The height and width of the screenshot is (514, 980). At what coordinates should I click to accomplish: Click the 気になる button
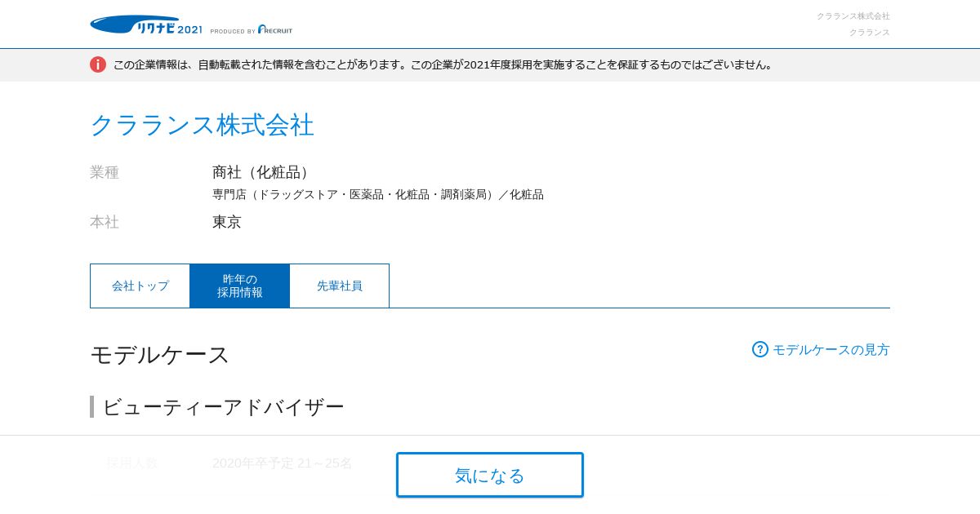pyautogui.click(x=490, y=475)
